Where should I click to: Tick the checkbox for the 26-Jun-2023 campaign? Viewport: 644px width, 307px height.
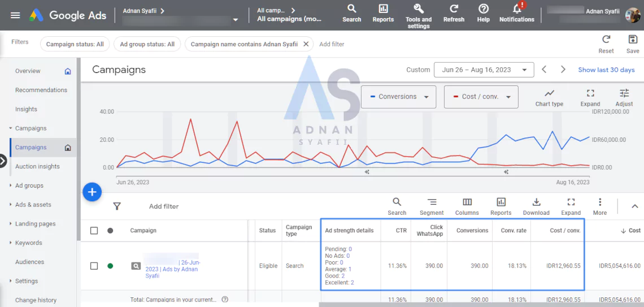click(94, 266)
